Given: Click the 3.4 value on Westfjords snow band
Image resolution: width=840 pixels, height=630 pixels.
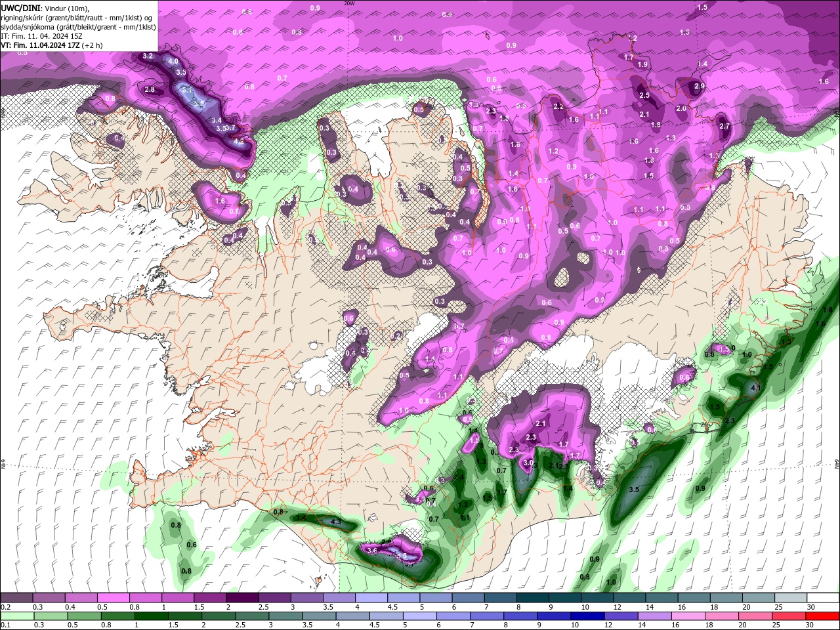Looking at the screenshot, I should [x=217, y=120].
